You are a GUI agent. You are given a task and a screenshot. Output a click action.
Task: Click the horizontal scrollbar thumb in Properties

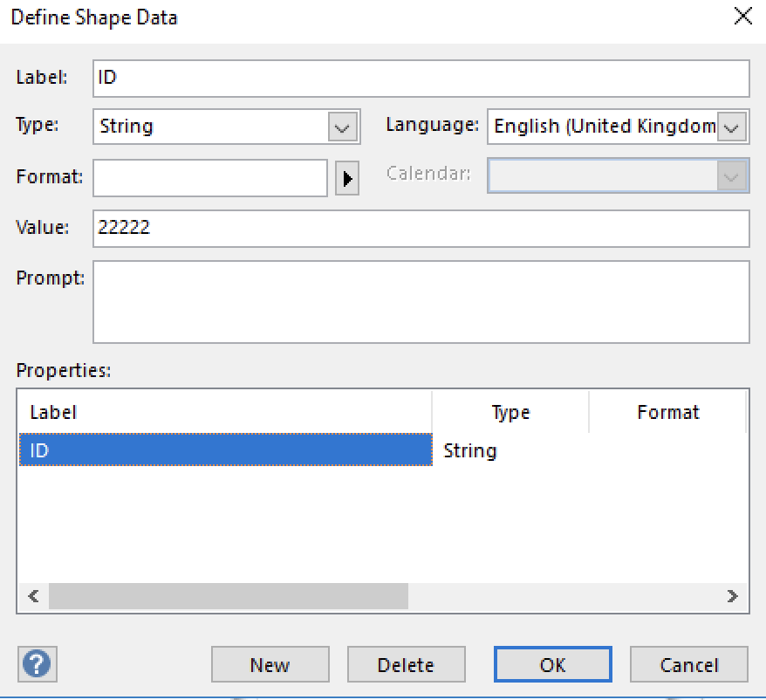[228, 596]
